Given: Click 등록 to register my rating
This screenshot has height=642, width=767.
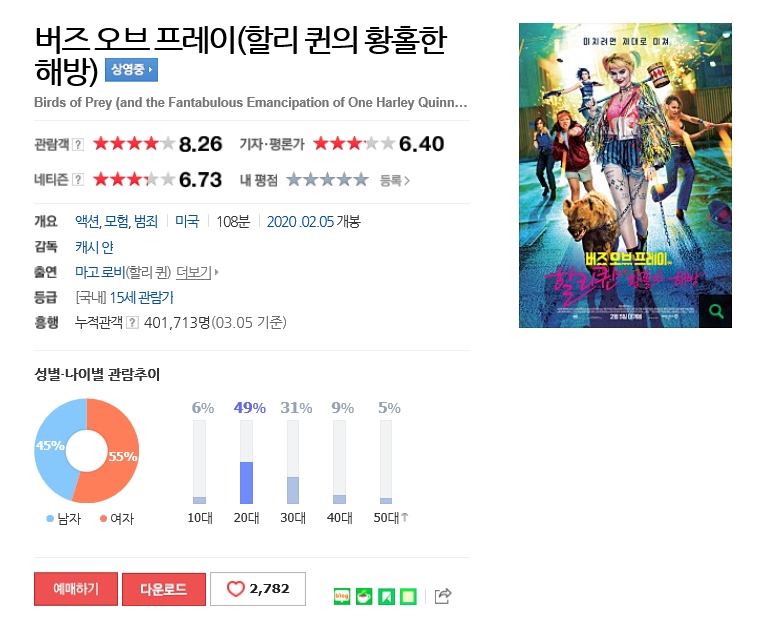Looking at the screenshot, I should point(395,181).
